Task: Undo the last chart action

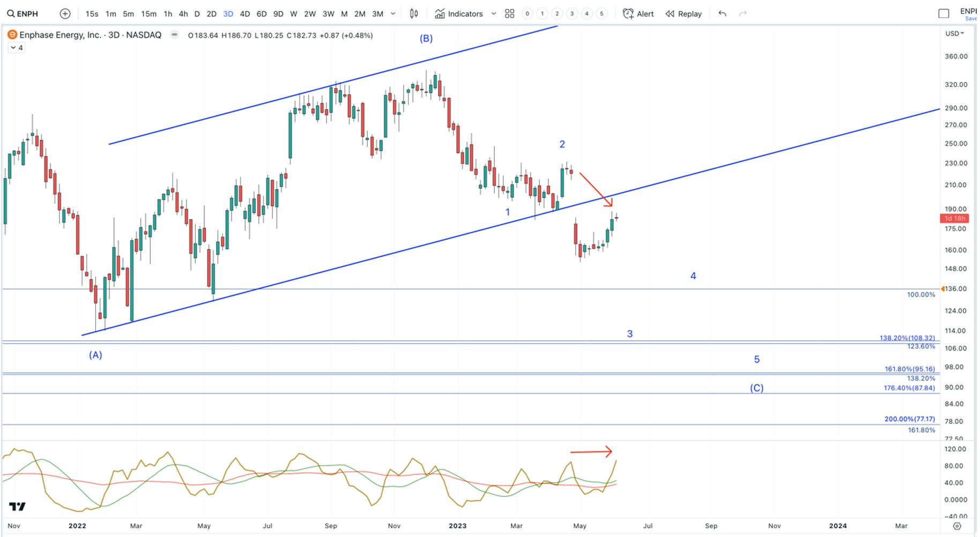Action: [723, 13]
